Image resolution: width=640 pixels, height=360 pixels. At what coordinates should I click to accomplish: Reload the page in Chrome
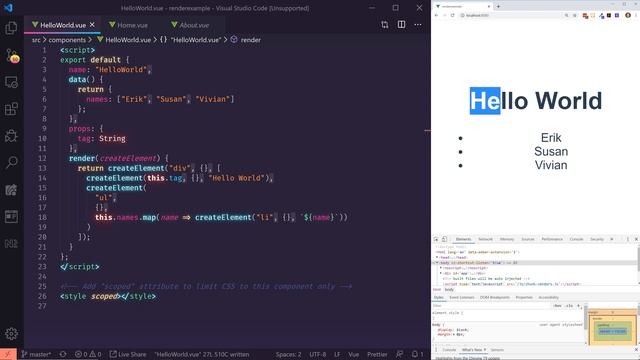pos(452,15)
